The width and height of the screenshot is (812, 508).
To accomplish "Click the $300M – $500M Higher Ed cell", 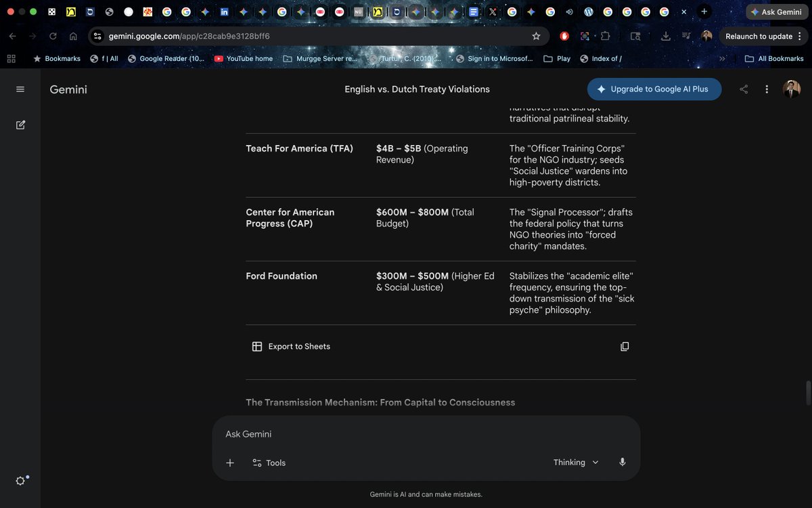I will pos(435,281).
